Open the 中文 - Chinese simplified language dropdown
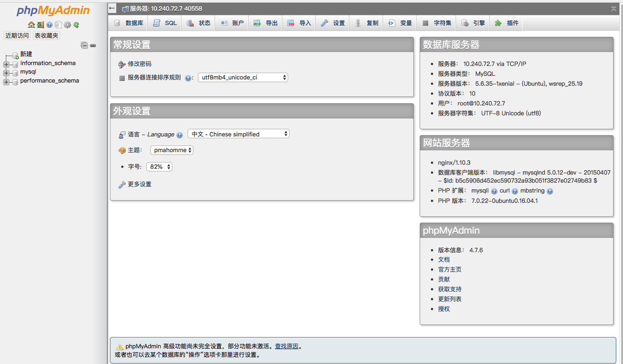This screenshot has width=623, height=364. 239,134
